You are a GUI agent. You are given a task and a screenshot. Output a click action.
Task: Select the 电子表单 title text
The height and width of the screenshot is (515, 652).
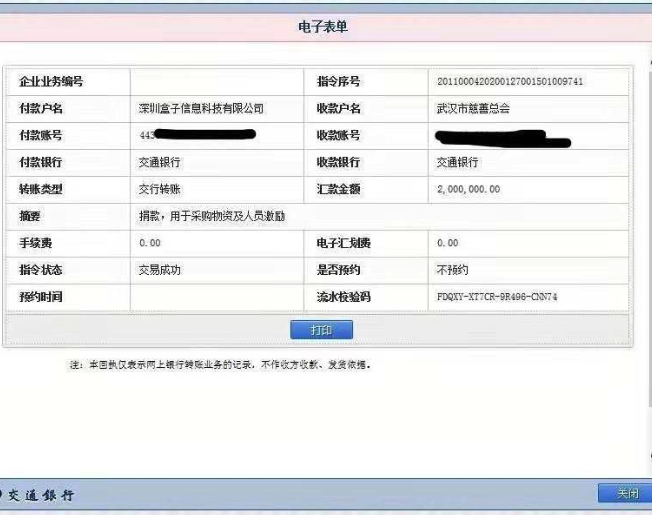click(323, 27)
